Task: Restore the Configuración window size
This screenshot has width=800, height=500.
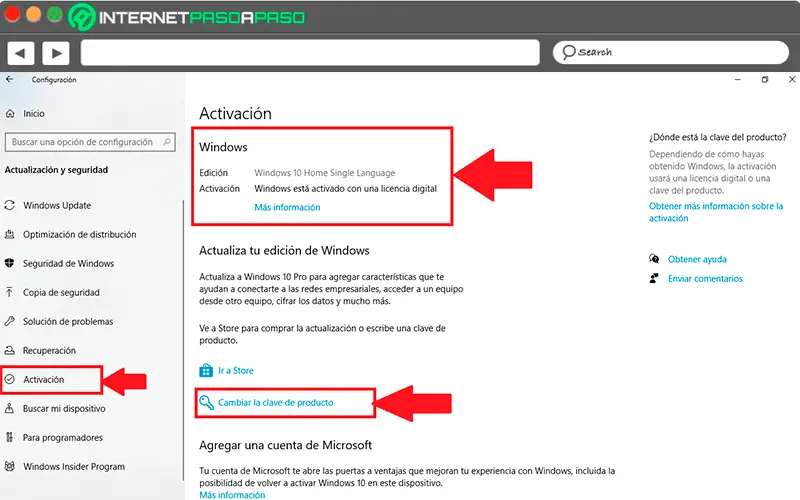Action: (x=764, y=80)
